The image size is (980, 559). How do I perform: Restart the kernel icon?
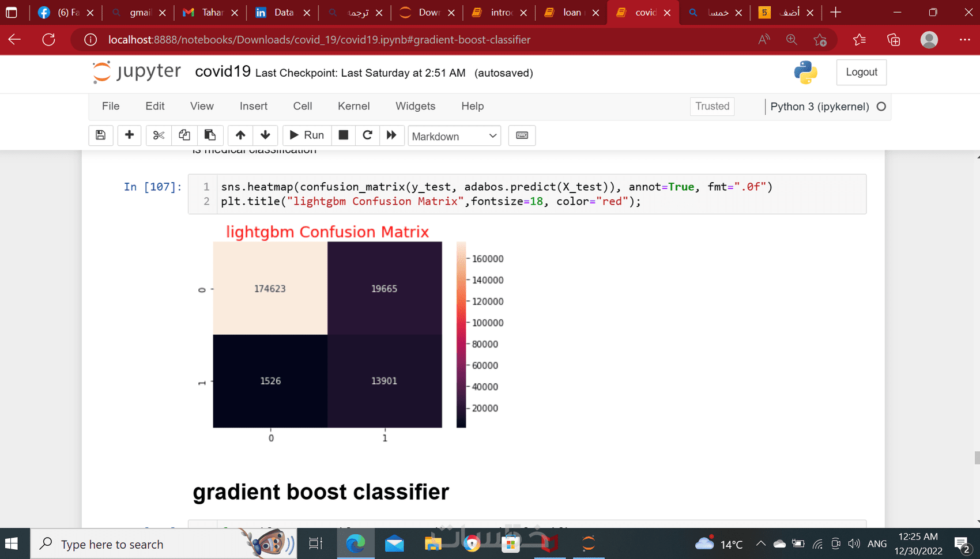(x=367, y=135)
